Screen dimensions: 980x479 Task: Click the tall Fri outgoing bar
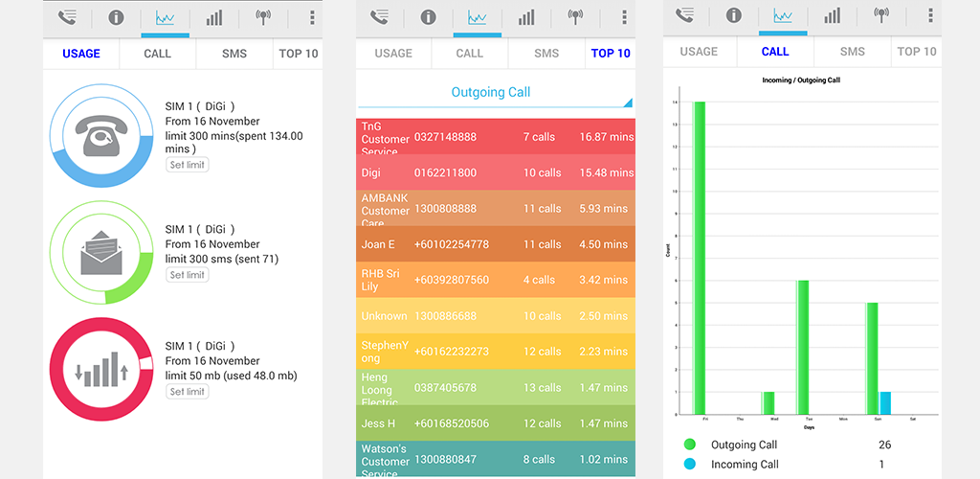pyautogui.click(x=700, y=258)
